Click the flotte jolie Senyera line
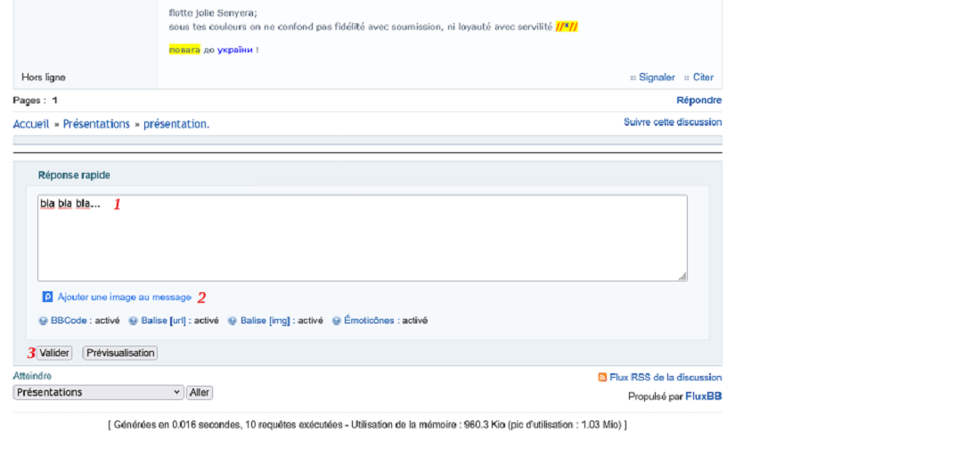This screenshot has width=980, height=449. tap(213, 13)
